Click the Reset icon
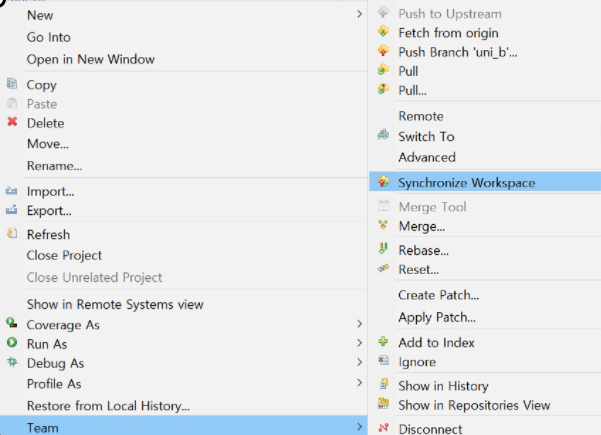Viewport: 601px width, 435px height. pos(383,268)
